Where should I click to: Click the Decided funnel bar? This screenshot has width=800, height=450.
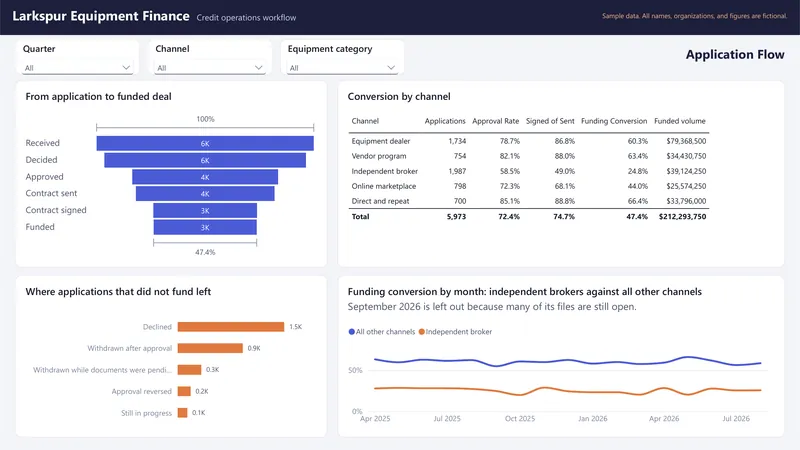[205, 160]
